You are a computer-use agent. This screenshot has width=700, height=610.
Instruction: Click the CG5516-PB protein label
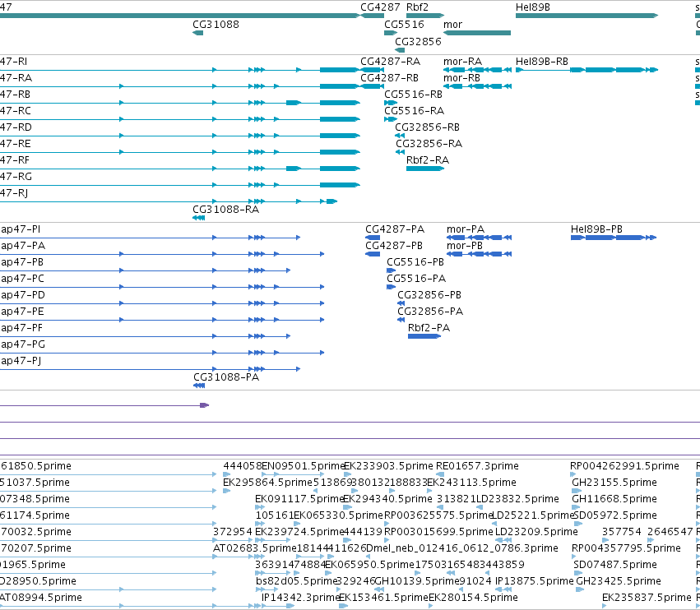(415, 262)
